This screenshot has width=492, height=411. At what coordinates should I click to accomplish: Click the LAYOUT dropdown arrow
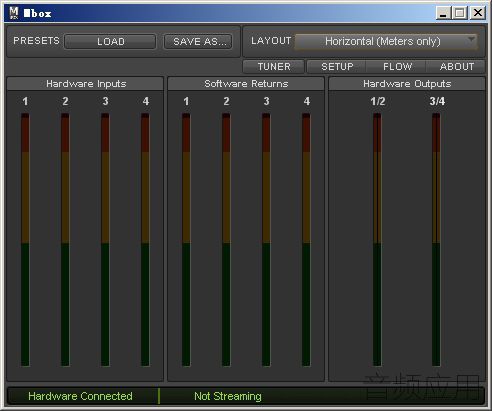(x=471, y=40)
